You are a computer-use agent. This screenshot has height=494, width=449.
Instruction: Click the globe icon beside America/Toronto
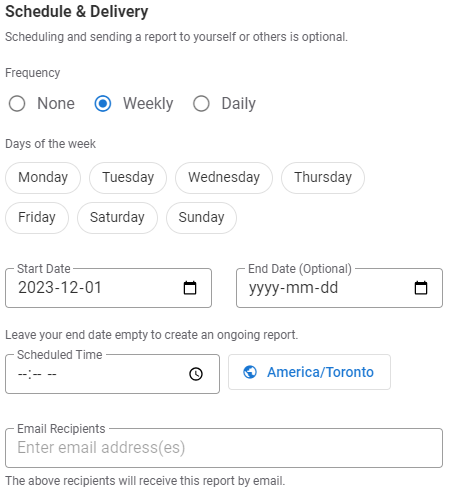pyautogui.click(x=250, y=372)
